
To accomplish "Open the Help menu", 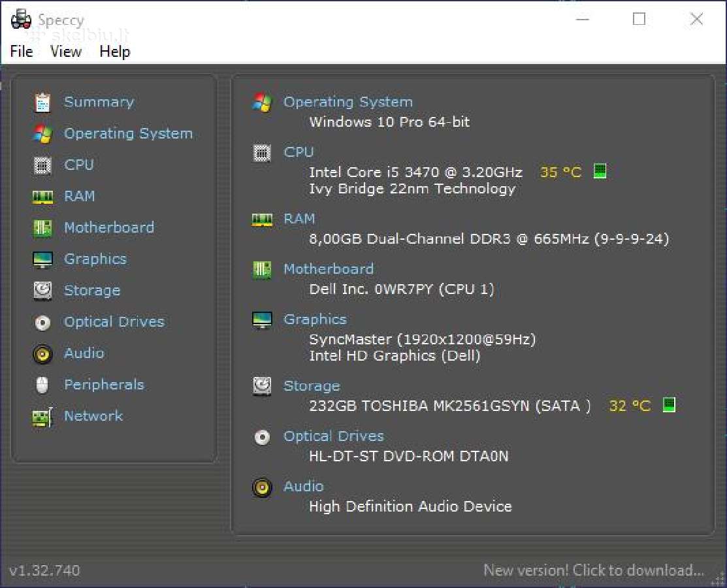I will click(114, 52).
